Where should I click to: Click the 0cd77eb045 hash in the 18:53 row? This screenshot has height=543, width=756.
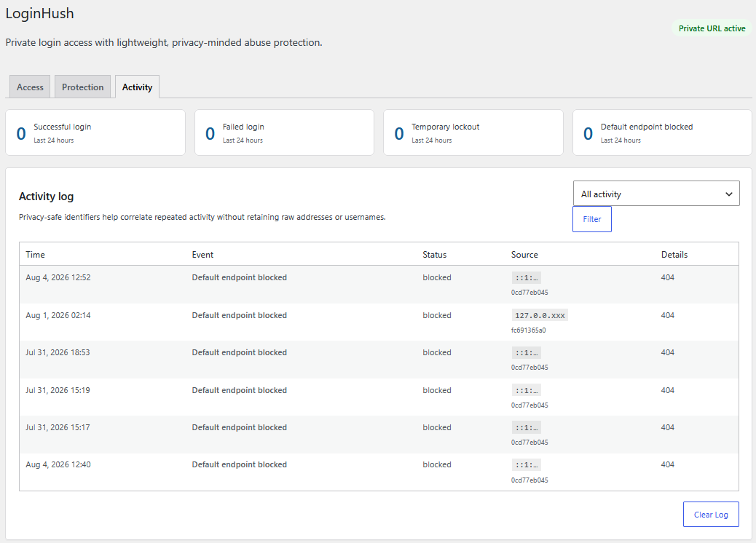click(529, 367)
